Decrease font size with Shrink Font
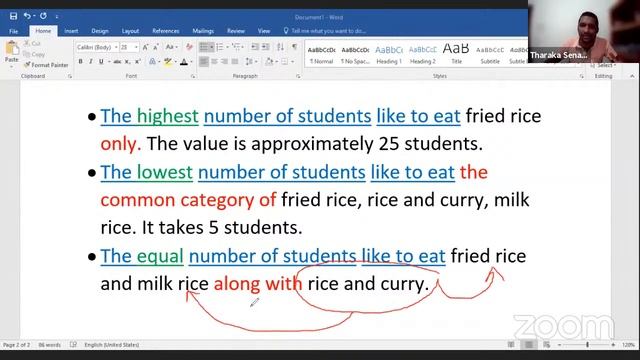Viewport: 640px width, 360px height. (x=156, y=47)
